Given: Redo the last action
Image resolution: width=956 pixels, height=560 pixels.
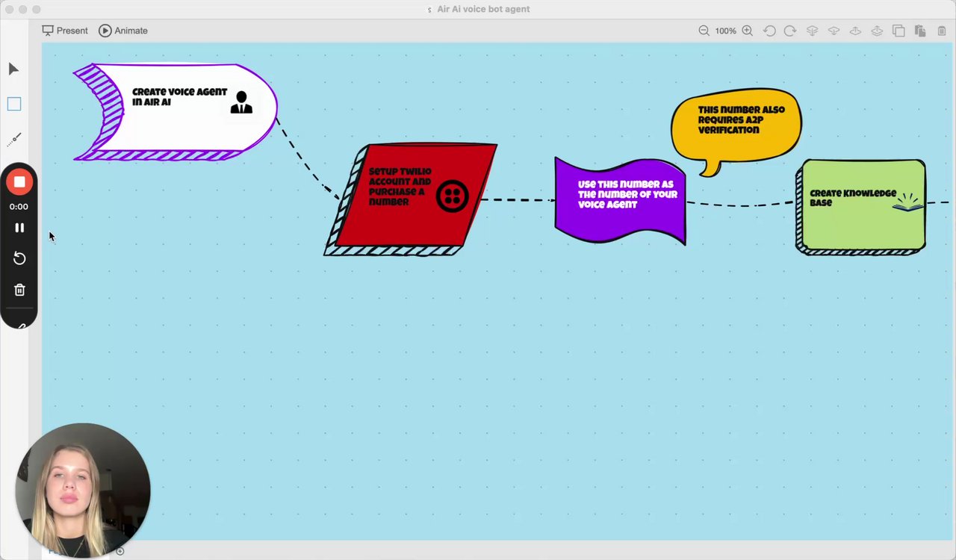Looking at the screenshot, I should [790, 31].
